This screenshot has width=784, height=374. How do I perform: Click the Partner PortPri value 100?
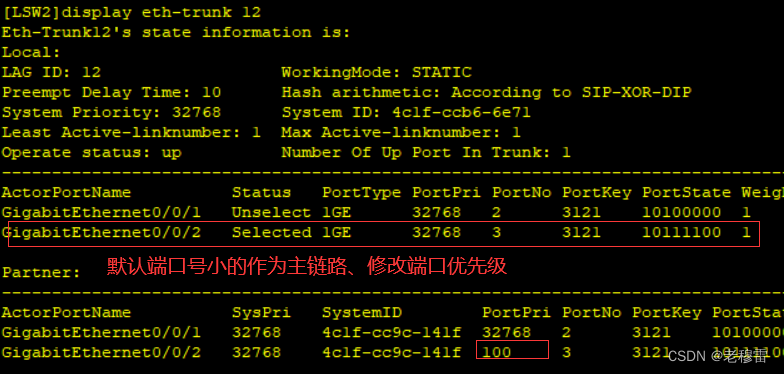pyautogui.click(x=496, y=352)
